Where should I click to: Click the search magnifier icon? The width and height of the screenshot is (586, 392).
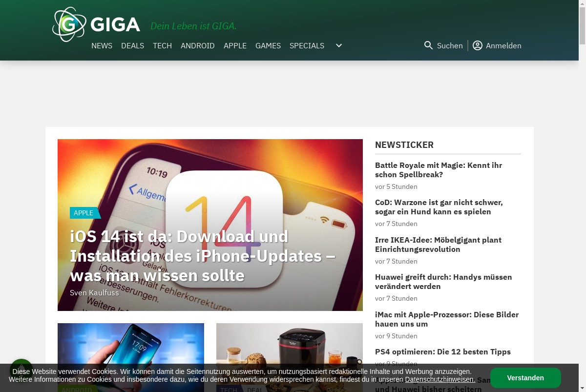point(428,45)
